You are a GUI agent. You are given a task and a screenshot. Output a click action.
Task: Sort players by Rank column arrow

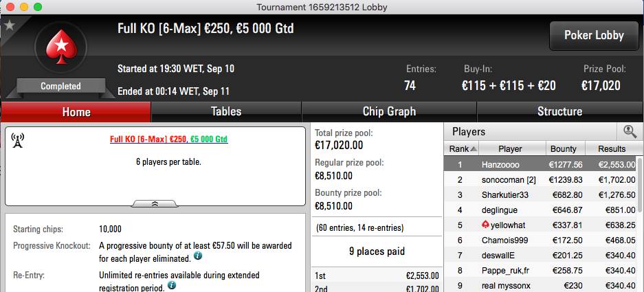tap(474, 149)
